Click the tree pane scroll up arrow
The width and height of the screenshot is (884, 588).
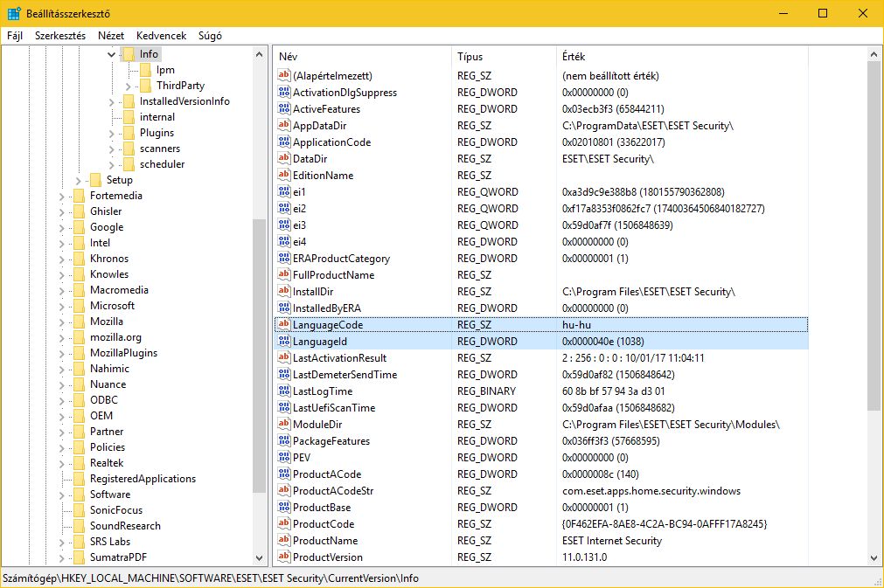260,55
